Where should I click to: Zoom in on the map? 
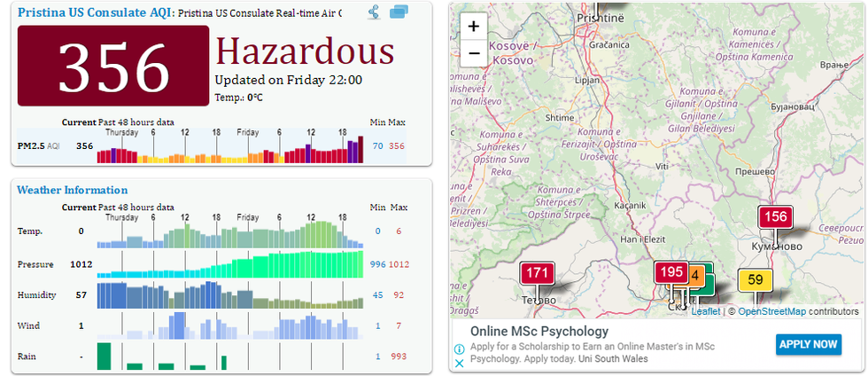coord(474,27)
